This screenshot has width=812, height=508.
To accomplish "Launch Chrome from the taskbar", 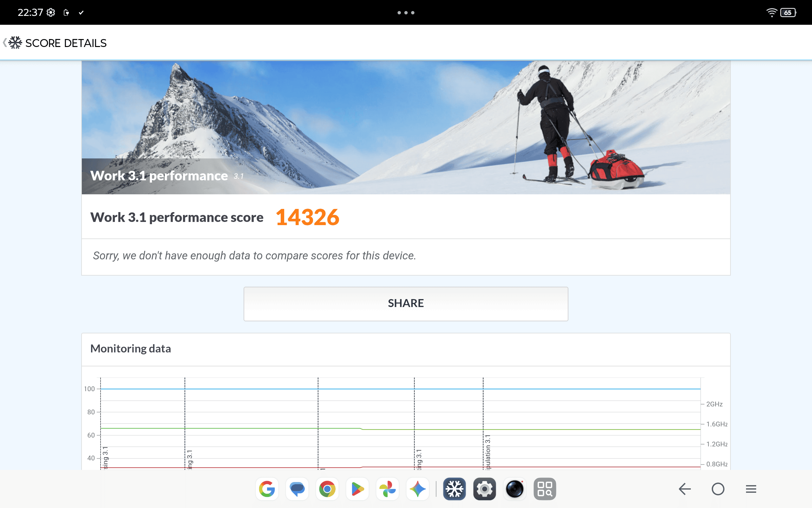I will [327, 489].
